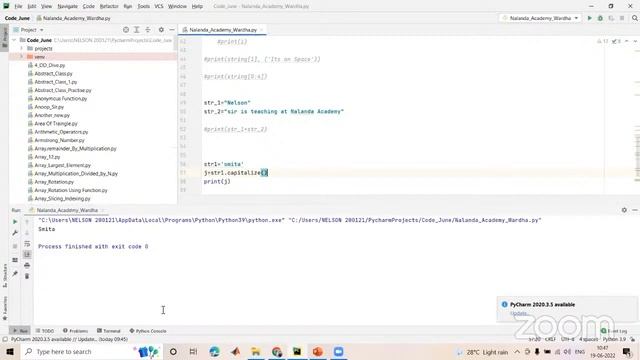Screen dimensions: 640x360
Task: Open the Event Log
Action: 614,331
